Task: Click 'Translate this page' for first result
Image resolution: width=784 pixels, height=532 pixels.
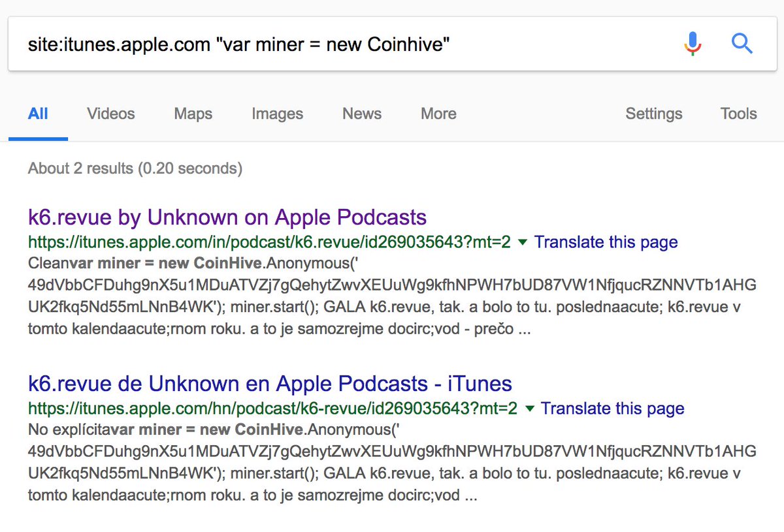Action: [x=606, y=242]
